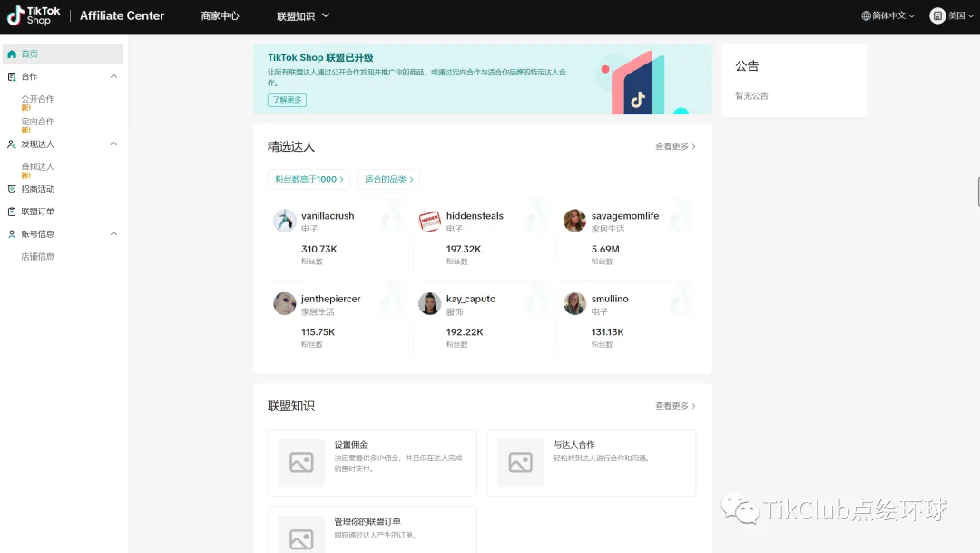The width and height of the screenshot is (980, 553).
Task: Click the 发现达人 sidebar icon
Action: tap(12, 143)
